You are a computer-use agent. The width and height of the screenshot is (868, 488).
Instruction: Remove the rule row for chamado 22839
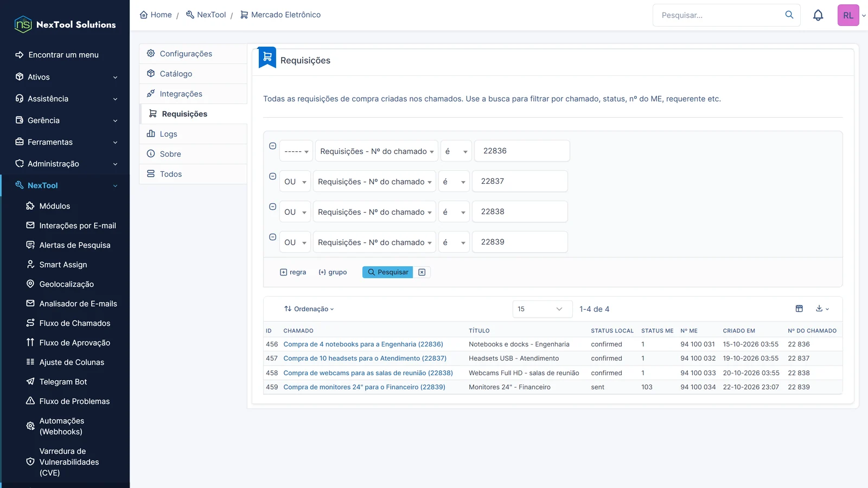[x=273, y=237]
